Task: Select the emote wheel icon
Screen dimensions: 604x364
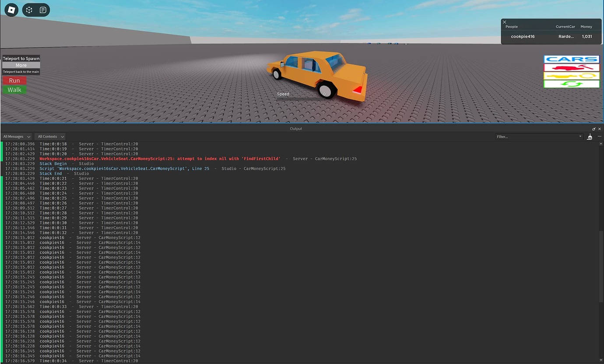Action: point(29,10)
